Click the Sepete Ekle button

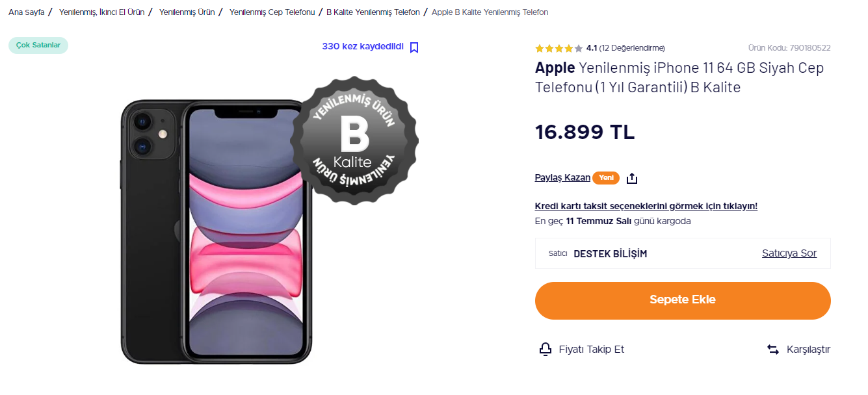[682, 300]
